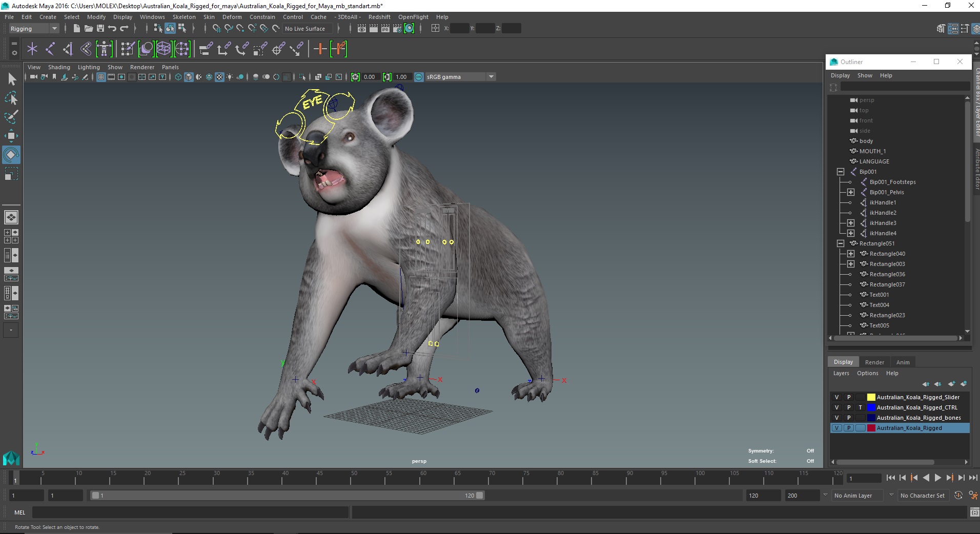Click the Open Scene folder icon
980x534 pixels.
point(89,29)
